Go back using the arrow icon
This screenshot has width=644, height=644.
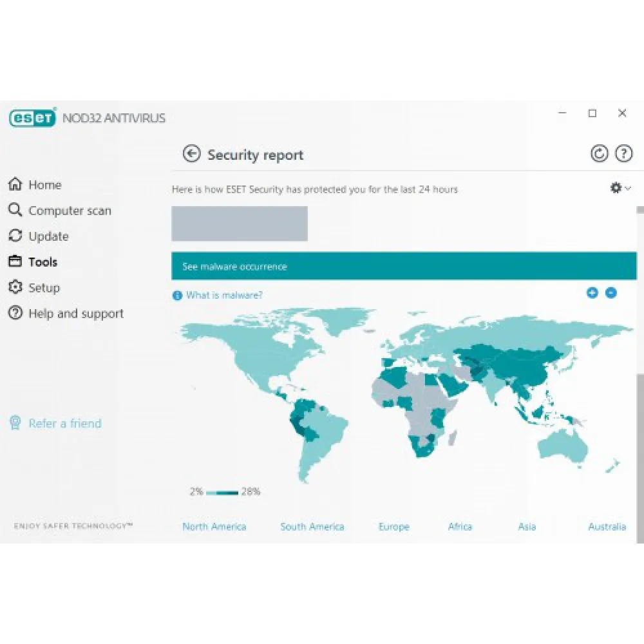[191, 154]
